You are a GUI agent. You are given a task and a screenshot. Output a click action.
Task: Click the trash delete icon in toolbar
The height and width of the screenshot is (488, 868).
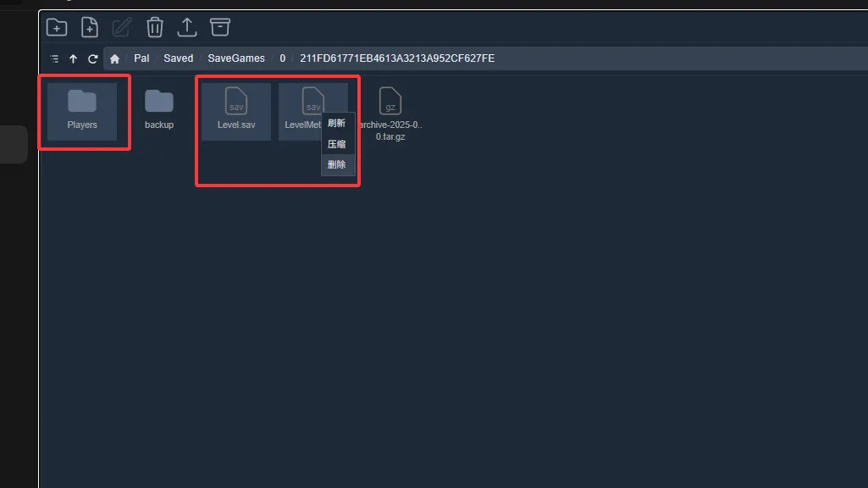click(154, 27)
